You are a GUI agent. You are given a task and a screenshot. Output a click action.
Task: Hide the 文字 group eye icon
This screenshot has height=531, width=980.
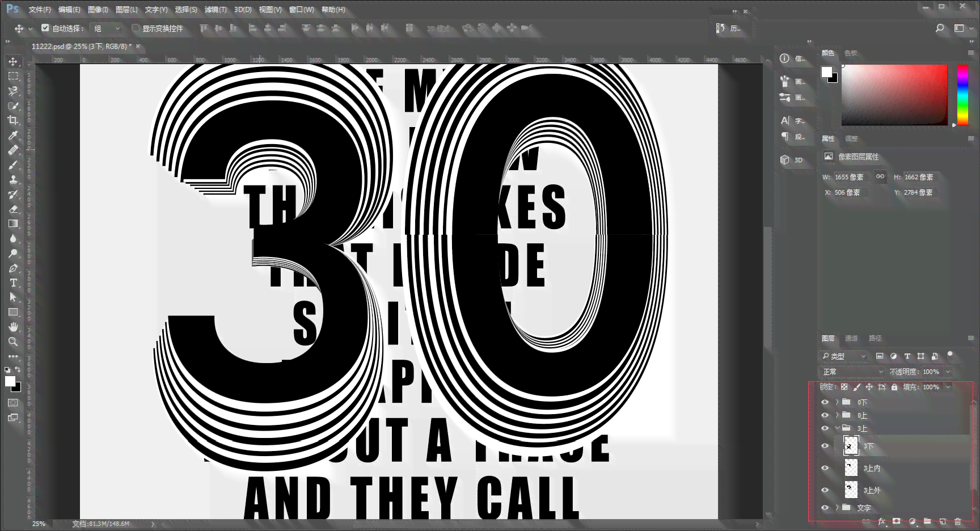tap(825, 508)
